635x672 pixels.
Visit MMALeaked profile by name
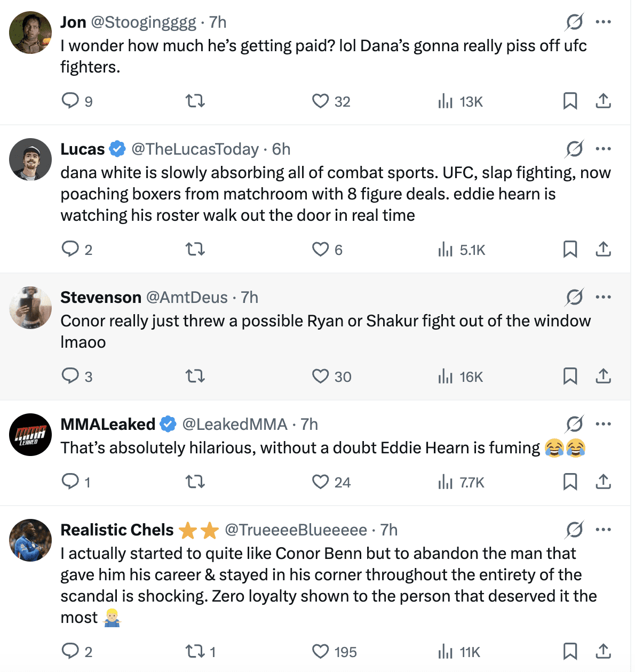(x=108, y=425)
